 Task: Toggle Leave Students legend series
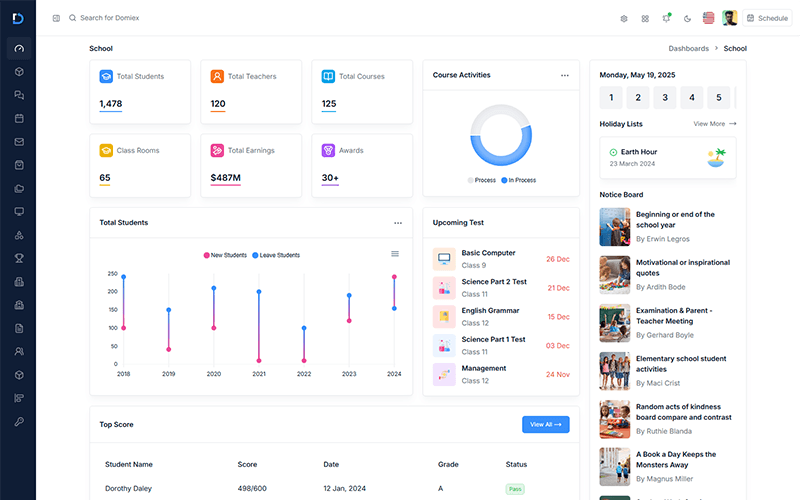pyautogui.click(x=276, y=255)
